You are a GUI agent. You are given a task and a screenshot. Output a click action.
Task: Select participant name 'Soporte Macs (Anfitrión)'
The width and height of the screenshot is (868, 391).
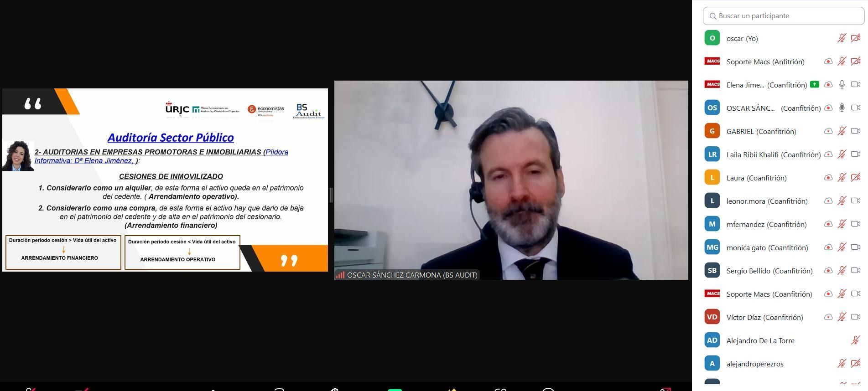click(x=765, y=62)
